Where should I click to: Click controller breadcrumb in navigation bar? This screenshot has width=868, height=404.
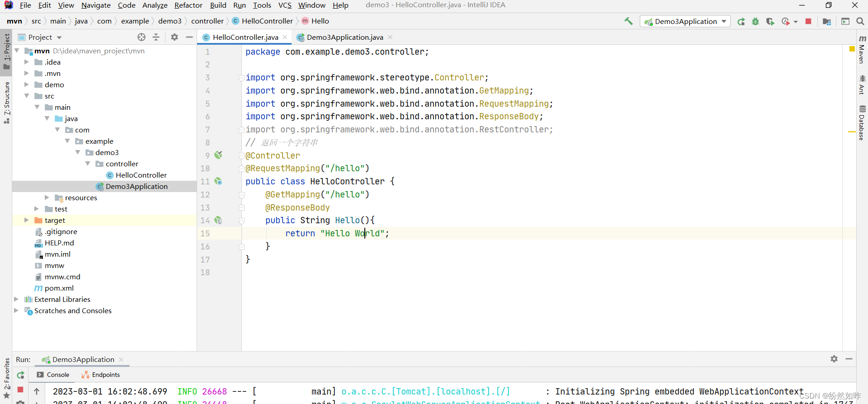pos(207,21)
